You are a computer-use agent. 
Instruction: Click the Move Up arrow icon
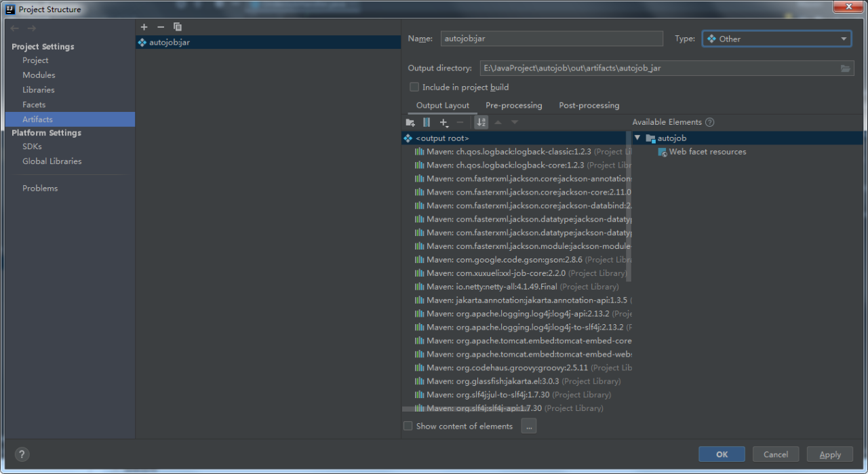[498, 123]
